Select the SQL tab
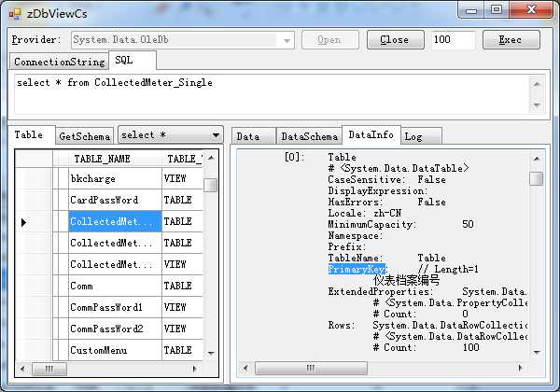Viewport: 560px width, 392px height. [x=132, y=60]
